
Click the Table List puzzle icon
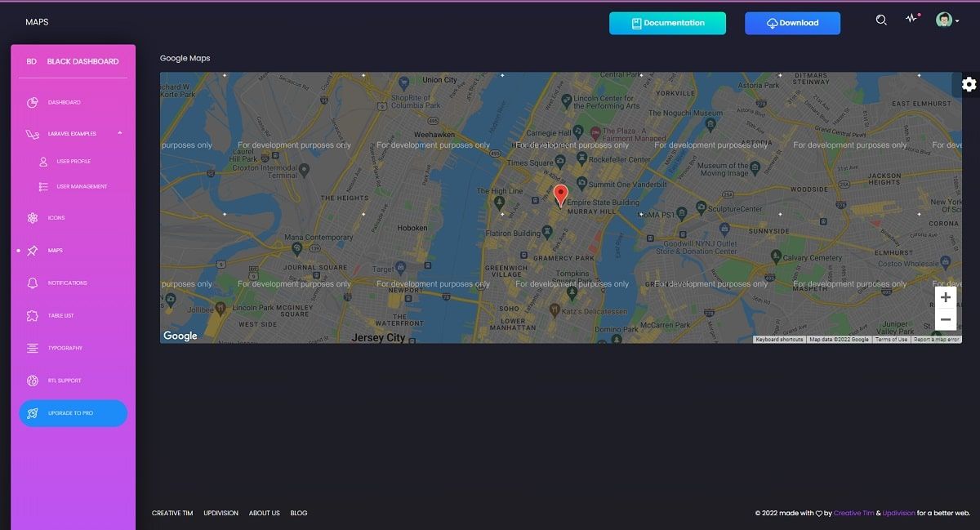click(x=33, y=316)
